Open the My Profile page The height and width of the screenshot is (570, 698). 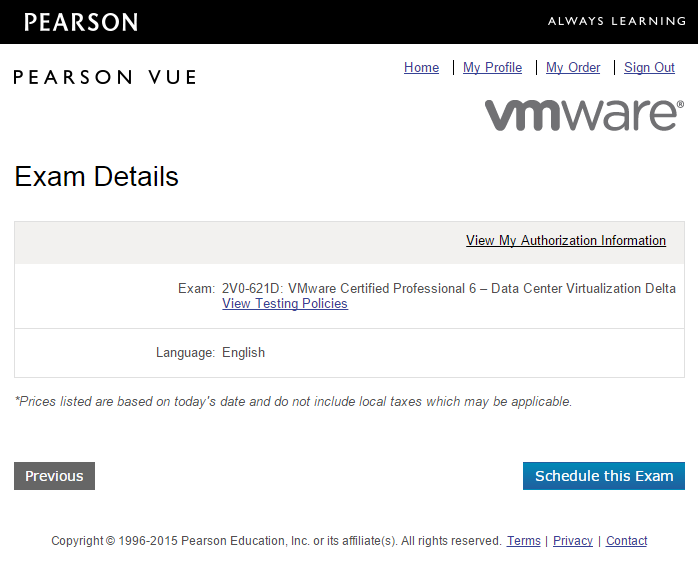(492, 68)
